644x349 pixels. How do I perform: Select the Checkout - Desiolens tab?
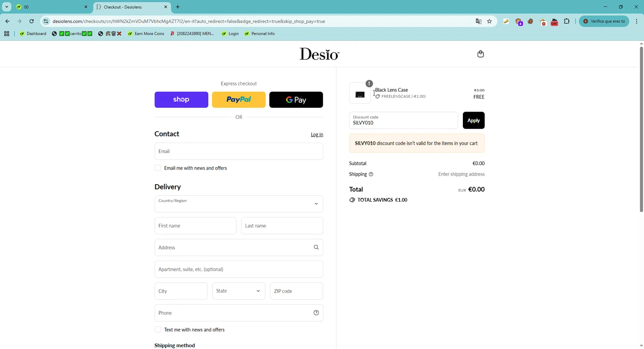point(132,7)
